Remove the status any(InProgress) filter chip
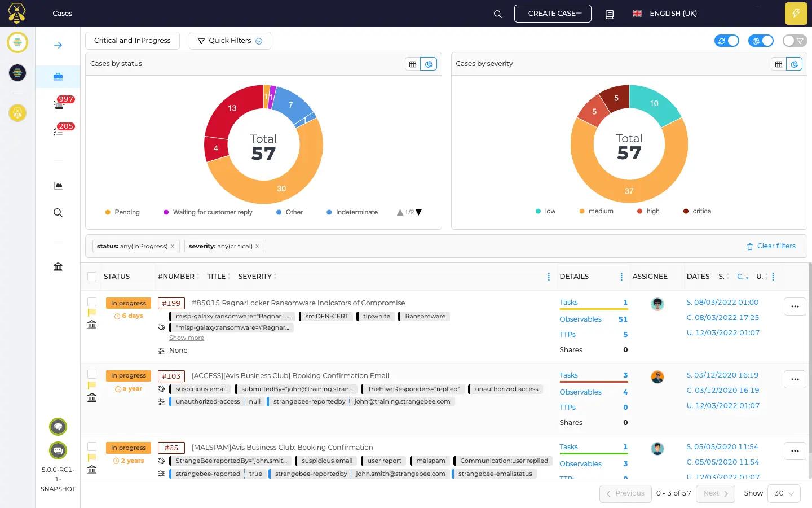This screenshot has width=812, height=508. click(x=173, y=246)
